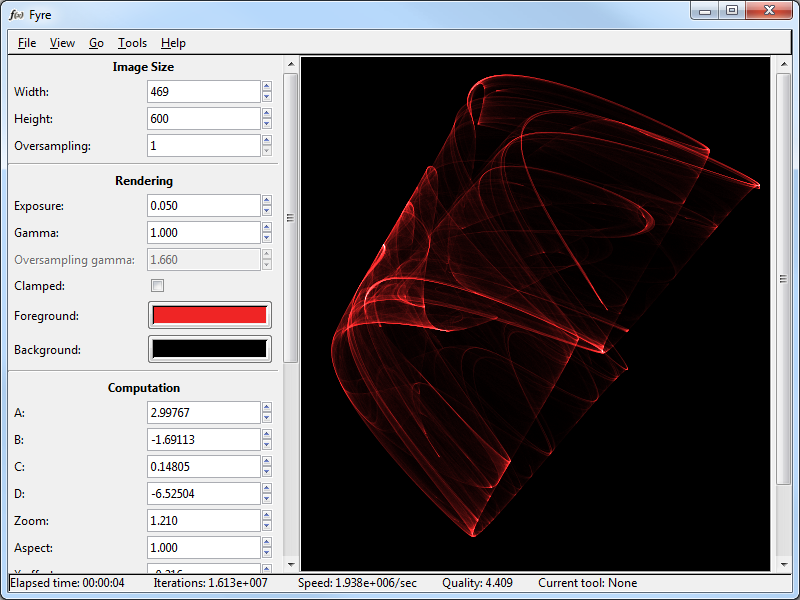The width and height of the screenshot is (800, 600).
Task: Increase Zoom value with the up arrow
Action: [x=267, y=515]
